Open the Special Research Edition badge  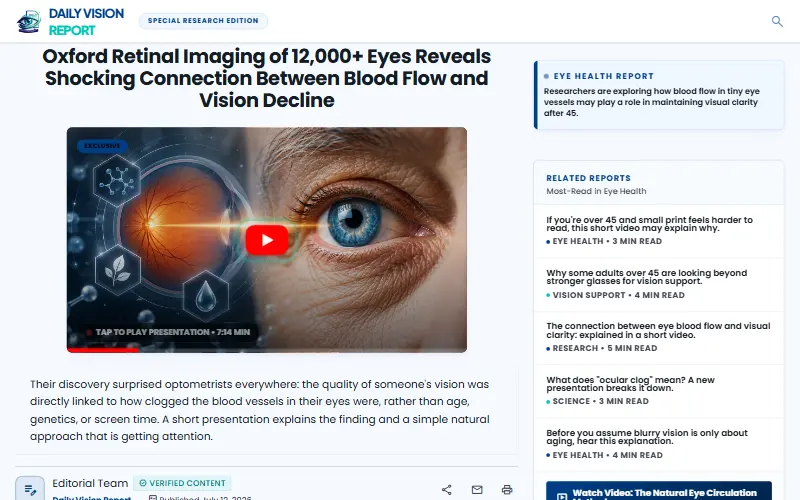pyautogui.click(x=203, y=21)
